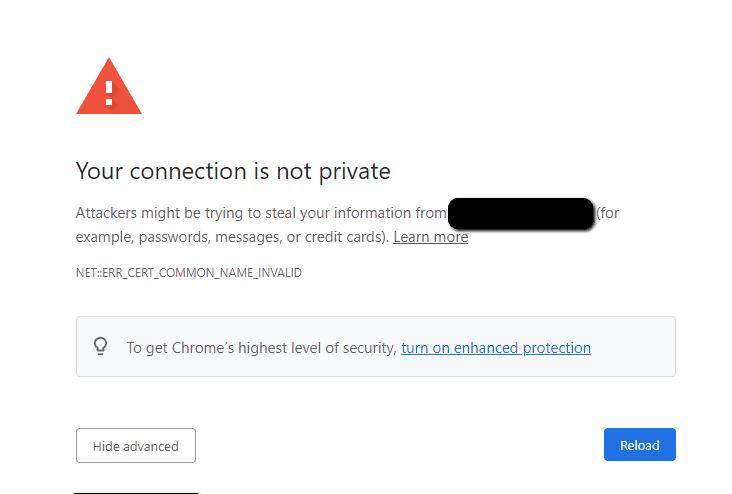The image size is (732, 494).
Task: Turn on enhanced protection via the link
Action: pyautogui.click(x=495, y=348)
